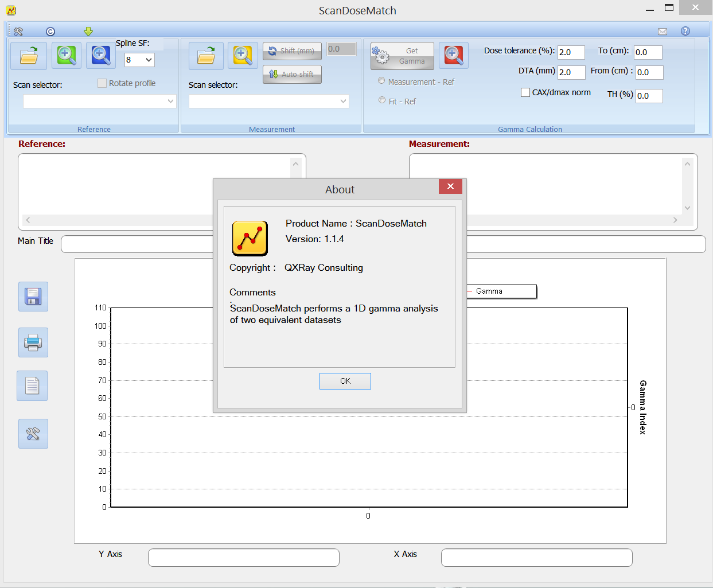This screenshot has width=713, height=588.
Task: Click the Dose tolerance (%) input field
Action: pyautogui.click(x=571, y=52)
